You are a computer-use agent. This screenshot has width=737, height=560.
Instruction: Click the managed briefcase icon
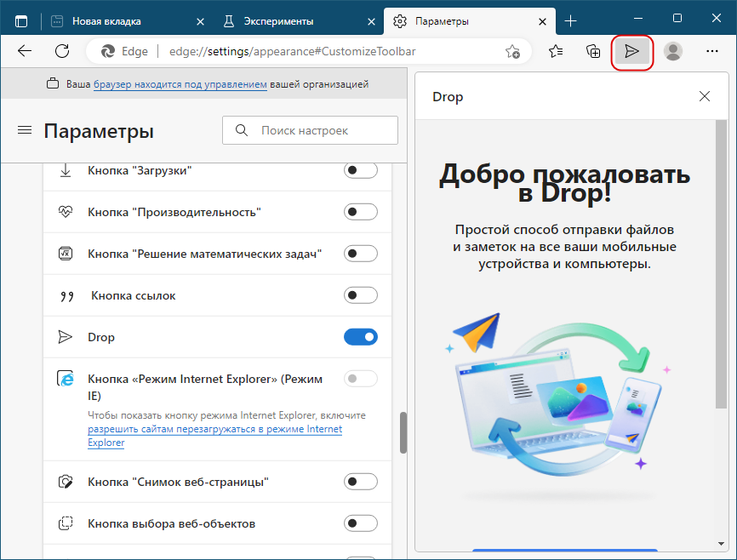tap(53, 83)
